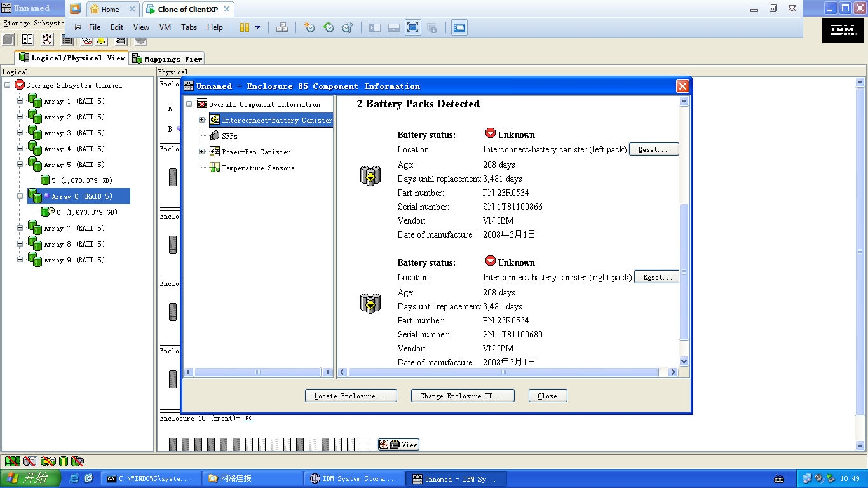Reset the right pack battery
This screenshot has height=488, width=868.
coord(656,277)
